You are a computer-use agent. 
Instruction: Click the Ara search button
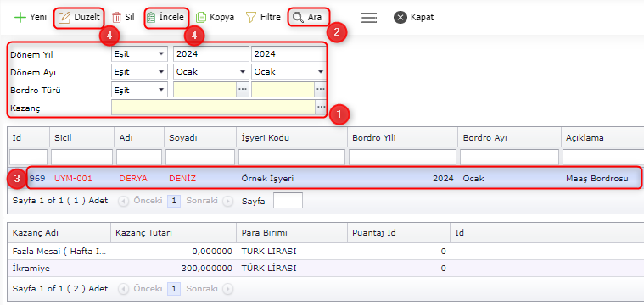[x=308, y=18]
